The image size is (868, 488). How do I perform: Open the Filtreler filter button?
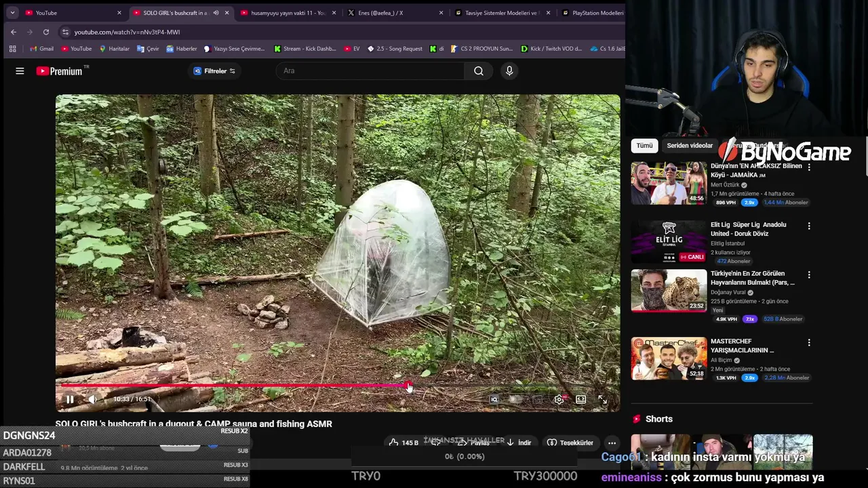(214, 70)
